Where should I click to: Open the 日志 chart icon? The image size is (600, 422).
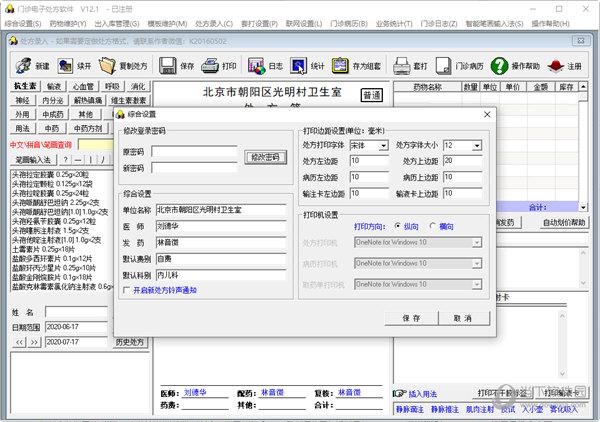(x=256, y=66)
